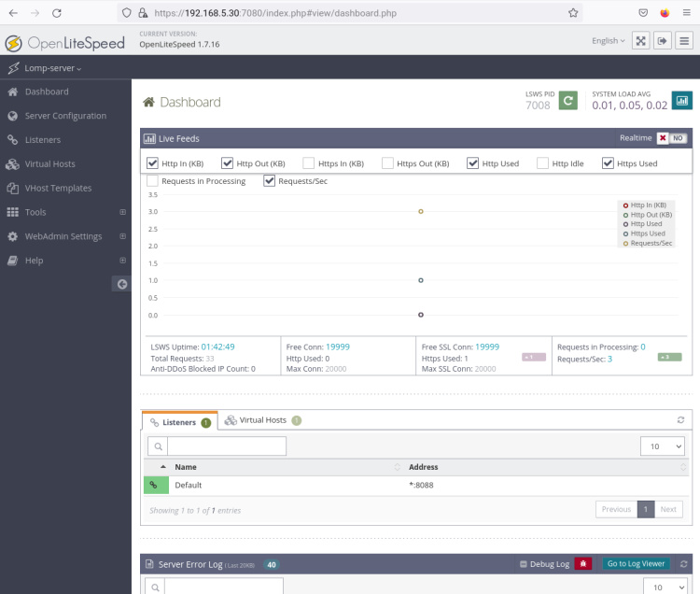Check Requests in Processing checkbox
This screenshot has height=594, width=700.
click(153, 181)
